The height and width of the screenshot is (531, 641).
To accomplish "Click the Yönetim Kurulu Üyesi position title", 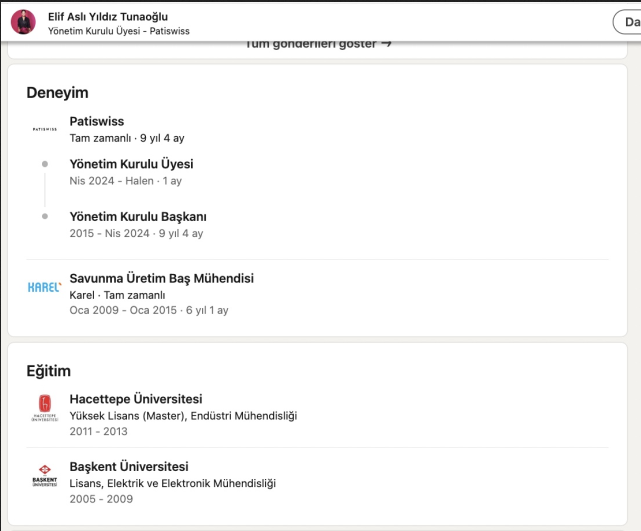I will (131, 164).
